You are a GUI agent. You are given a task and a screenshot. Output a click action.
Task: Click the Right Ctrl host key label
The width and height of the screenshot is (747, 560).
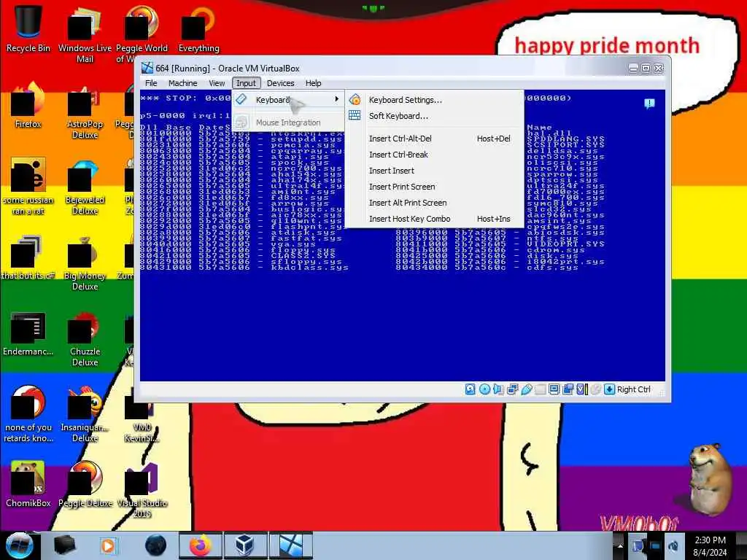click(634, 389)
